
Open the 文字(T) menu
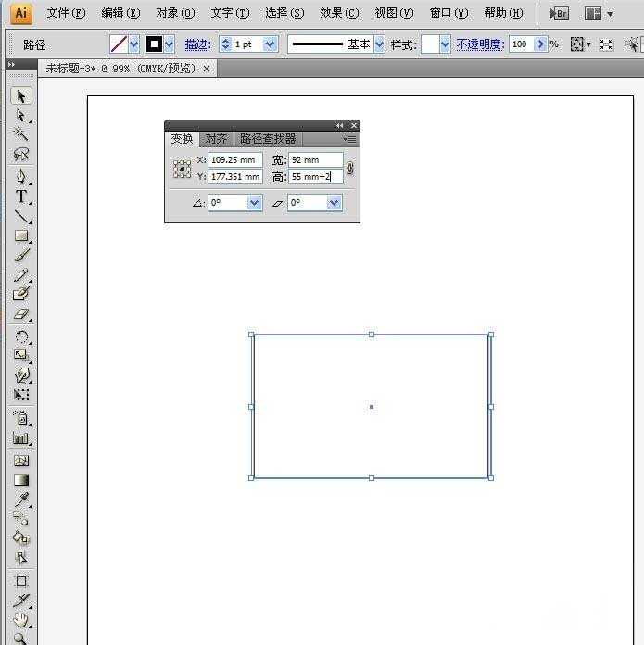[x=231, y=13]
